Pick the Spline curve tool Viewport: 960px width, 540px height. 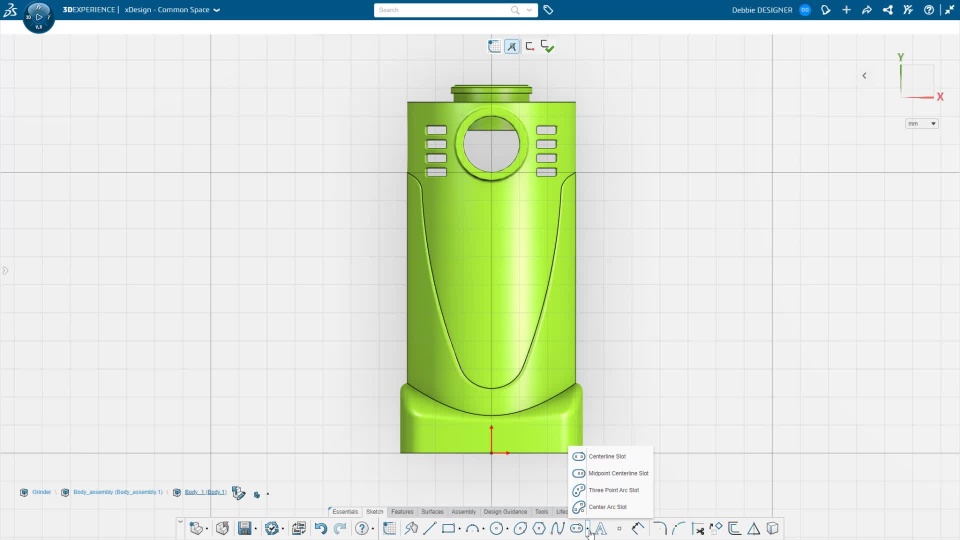pyautogui.click(x=558, y=529)
